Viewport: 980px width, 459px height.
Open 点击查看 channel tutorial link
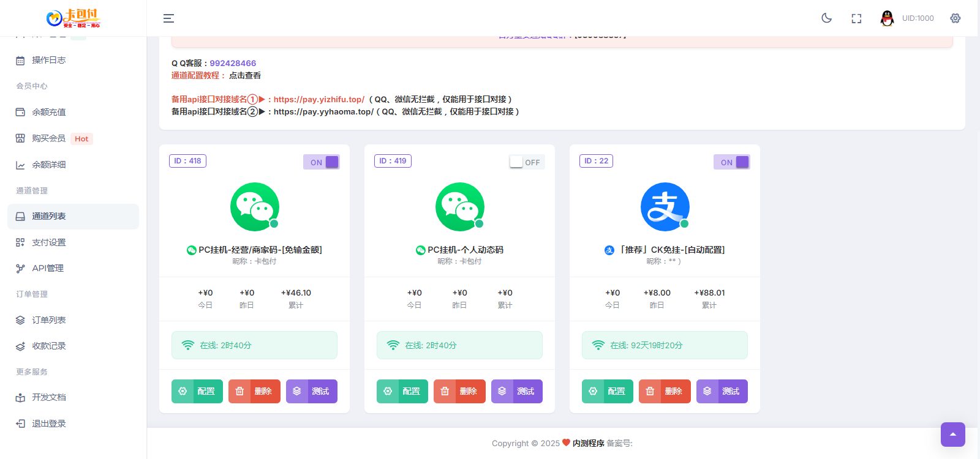245,75
